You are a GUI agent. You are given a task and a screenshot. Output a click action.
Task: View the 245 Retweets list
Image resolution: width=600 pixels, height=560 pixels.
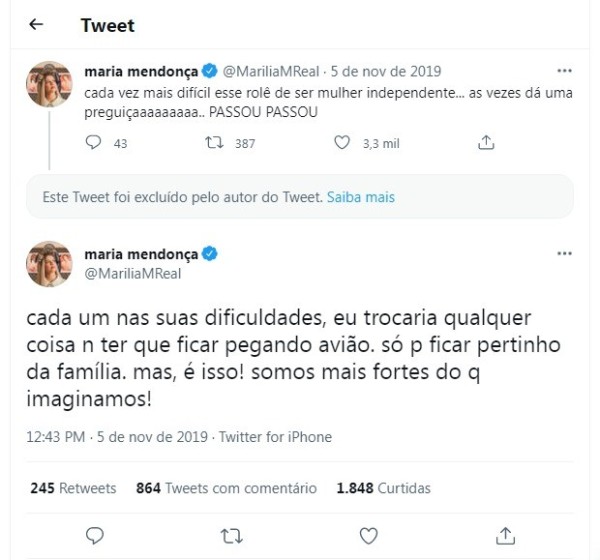73,489
